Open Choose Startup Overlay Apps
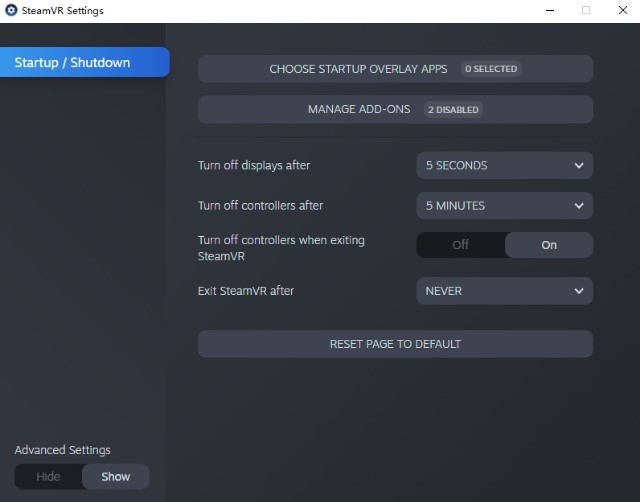Viewport: 640px width, 502px height. coord(395,69)
